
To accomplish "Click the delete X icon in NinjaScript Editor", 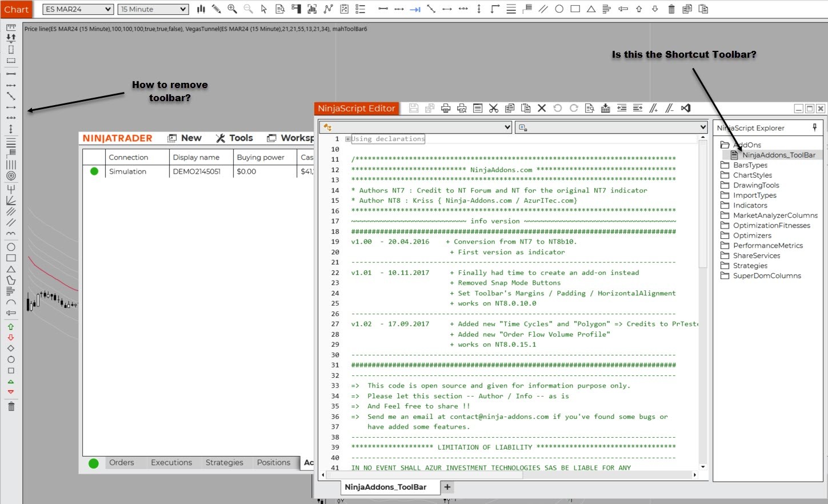I will point(542,108).
